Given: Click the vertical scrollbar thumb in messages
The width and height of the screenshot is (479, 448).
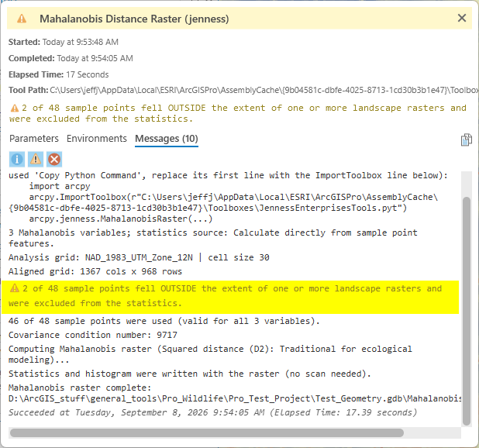Looking at the screenshot, I should coord(466,311).
